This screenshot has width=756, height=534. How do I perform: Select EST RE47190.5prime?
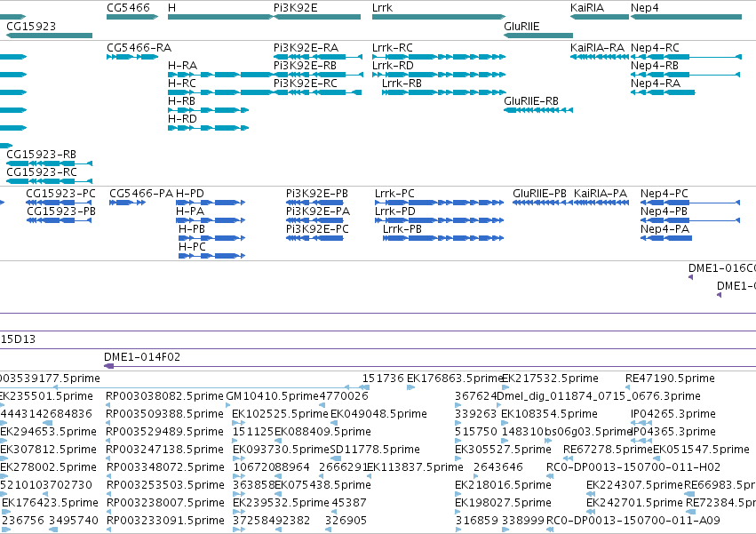627,387
